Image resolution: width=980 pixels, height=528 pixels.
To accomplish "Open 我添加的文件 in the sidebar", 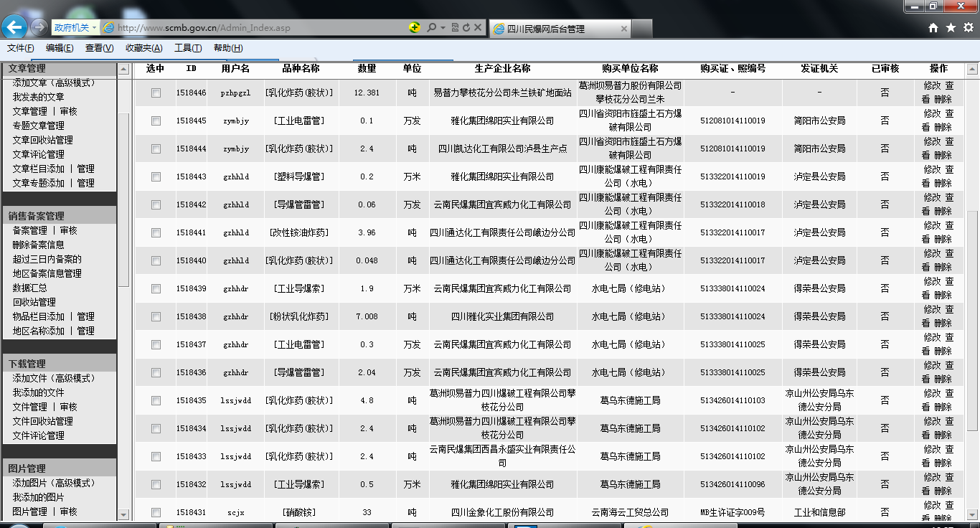I will click(x=38, y=392).
